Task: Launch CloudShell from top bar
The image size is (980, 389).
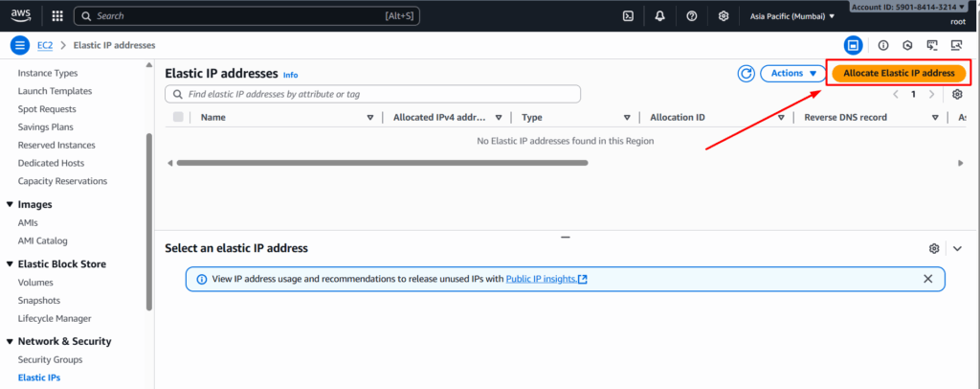Action: [628, 16]
